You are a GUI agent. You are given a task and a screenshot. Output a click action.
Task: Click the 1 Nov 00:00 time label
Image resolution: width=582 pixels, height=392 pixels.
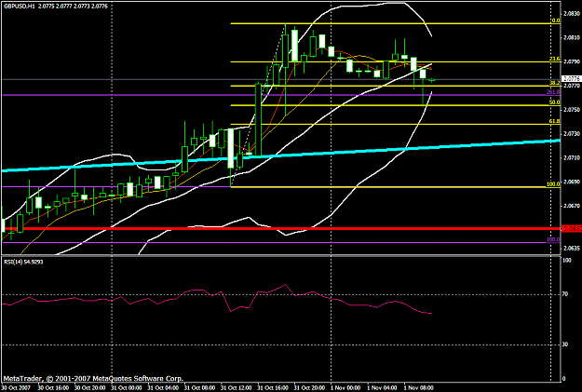[x=345, y=388]
